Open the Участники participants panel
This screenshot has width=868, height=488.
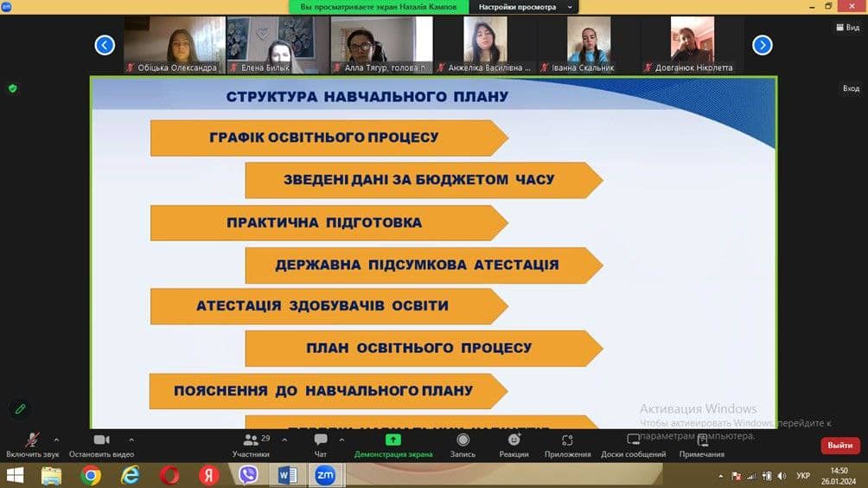pyautogui.click(x=251, y=445)
